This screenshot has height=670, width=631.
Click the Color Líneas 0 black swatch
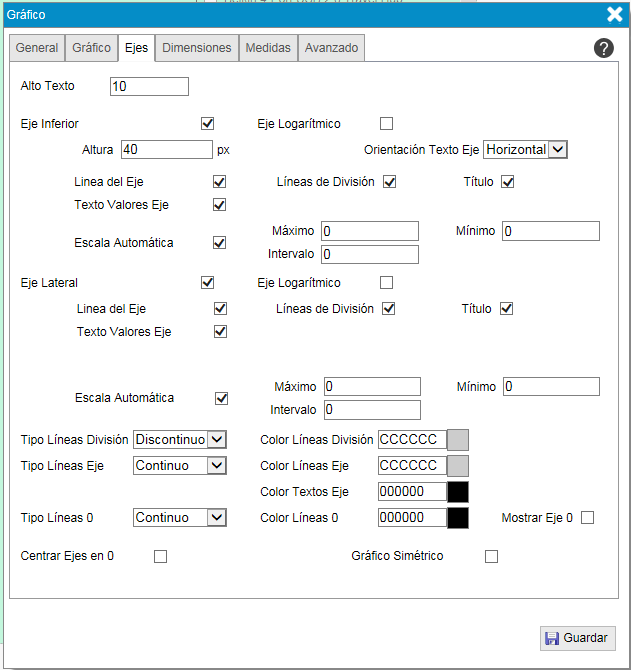tap(457, 518)
